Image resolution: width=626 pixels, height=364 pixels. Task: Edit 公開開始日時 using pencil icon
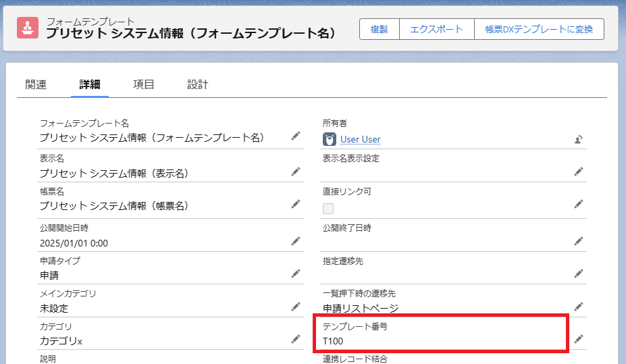(x=296, y=241)
